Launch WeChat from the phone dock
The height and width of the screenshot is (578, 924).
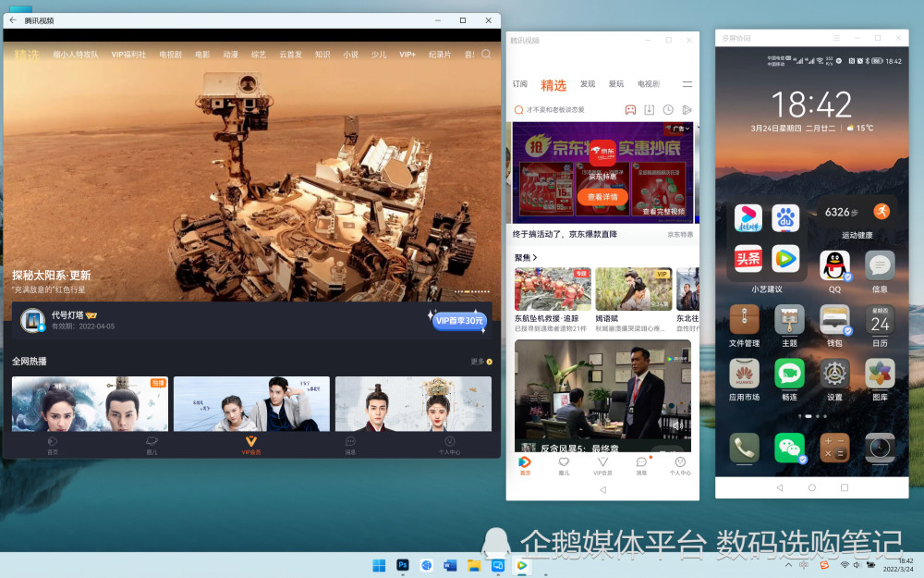click(x=790, y=448)
